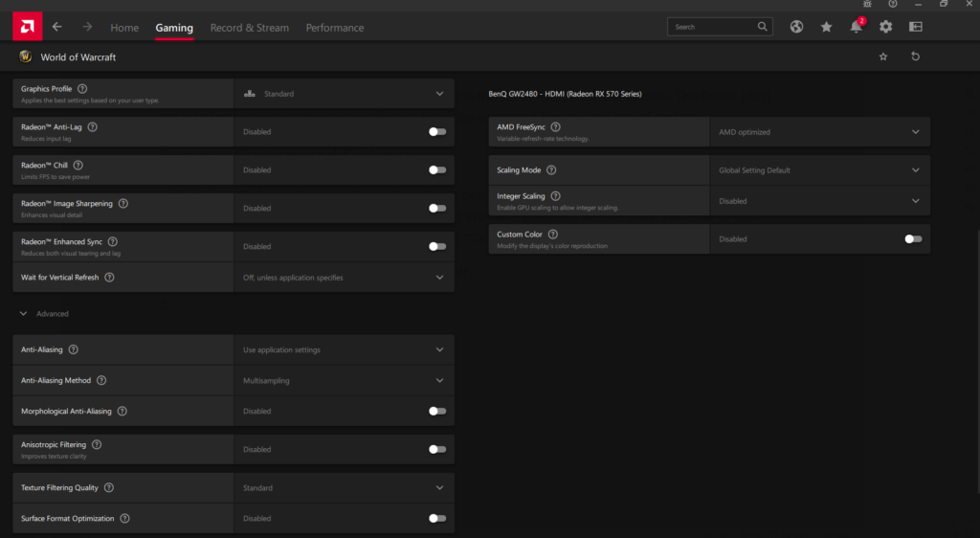Viewport: 980px width, 538px height.
Task: Go forward with the right arrow
Action: pos(87,27)
